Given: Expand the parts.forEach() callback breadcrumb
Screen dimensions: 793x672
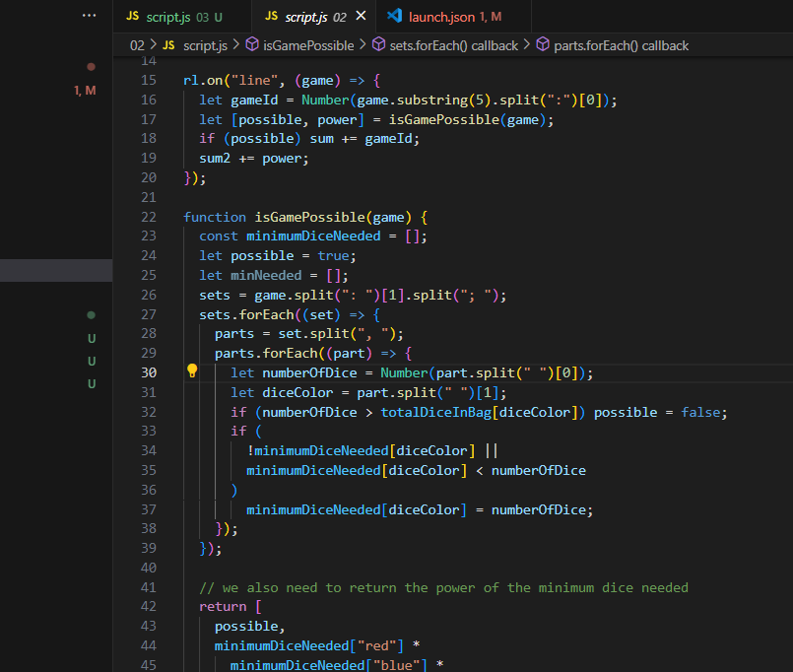Looking at the screenshot, I should tap(621, 45).
